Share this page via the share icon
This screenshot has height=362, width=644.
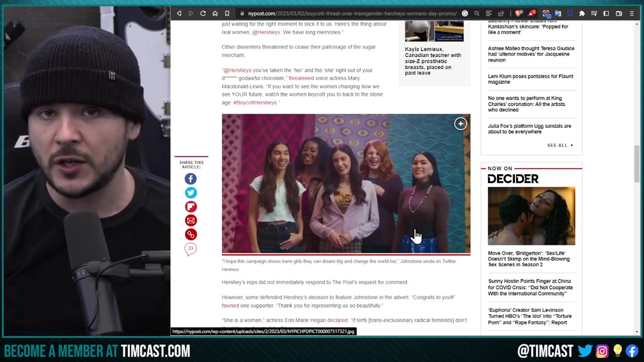(x=501, y=14)
